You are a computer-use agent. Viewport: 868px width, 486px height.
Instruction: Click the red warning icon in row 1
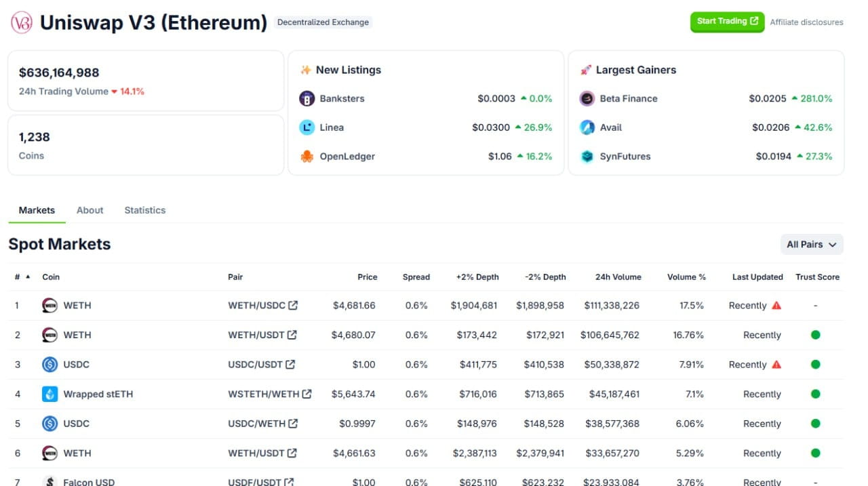[x=776, y=306]
